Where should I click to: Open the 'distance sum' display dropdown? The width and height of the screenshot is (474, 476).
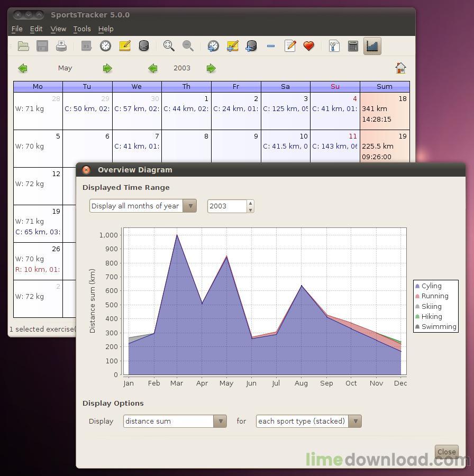click(221, 421)
